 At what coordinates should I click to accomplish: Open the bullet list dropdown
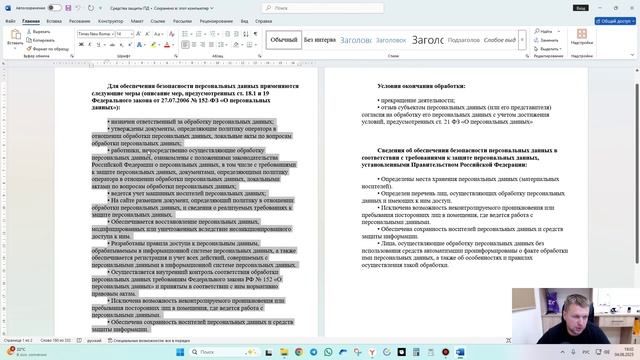coord(191,34)
